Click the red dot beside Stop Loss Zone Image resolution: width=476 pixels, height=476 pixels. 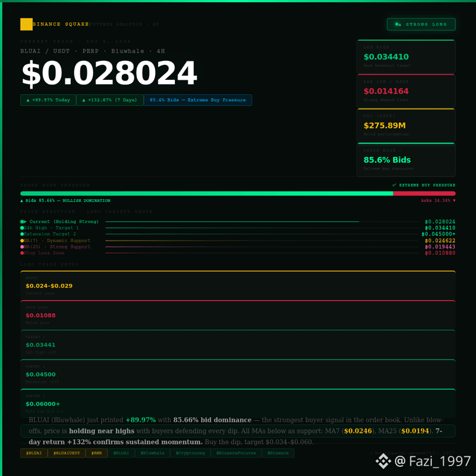22,253
